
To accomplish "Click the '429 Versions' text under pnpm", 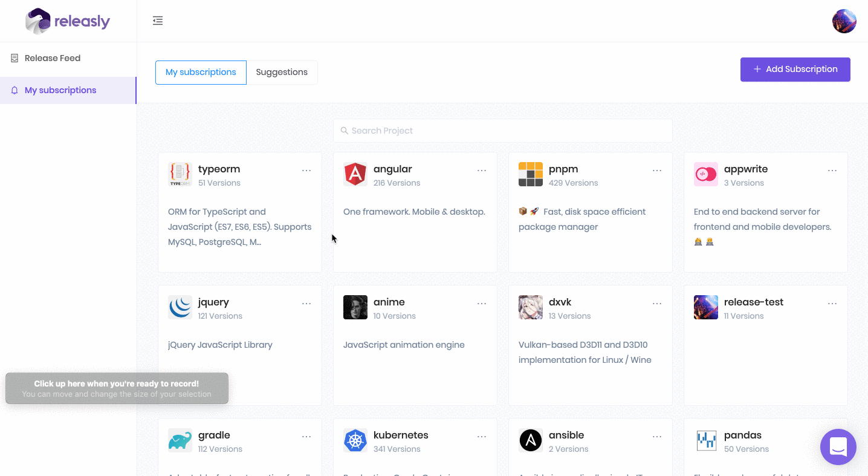I will pyautogui.click(x=574, y=183).
